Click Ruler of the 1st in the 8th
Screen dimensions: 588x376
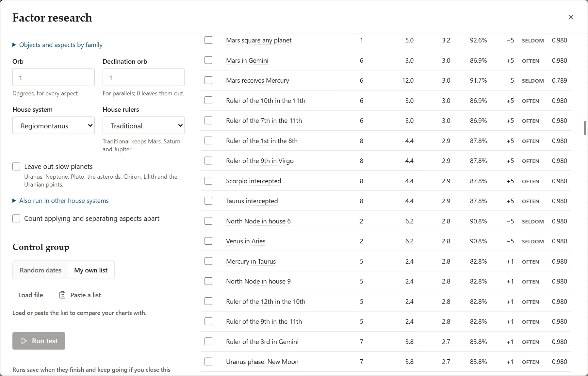pyautogui.click(x=262, y=141)
